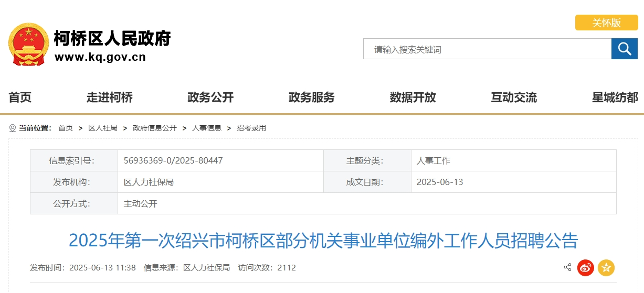Click the 成文日期 value 2025-06-13
644x293 pixels.
[440, 182]
